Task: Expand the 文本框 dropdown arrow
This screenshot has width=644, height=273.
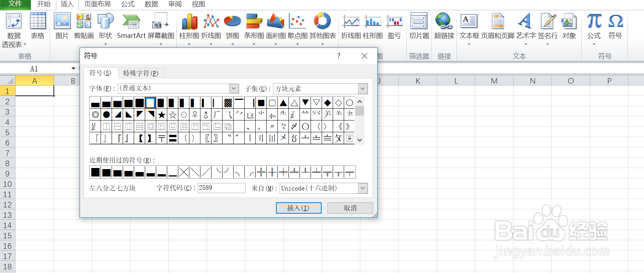Action: click(x=469, y=44)
